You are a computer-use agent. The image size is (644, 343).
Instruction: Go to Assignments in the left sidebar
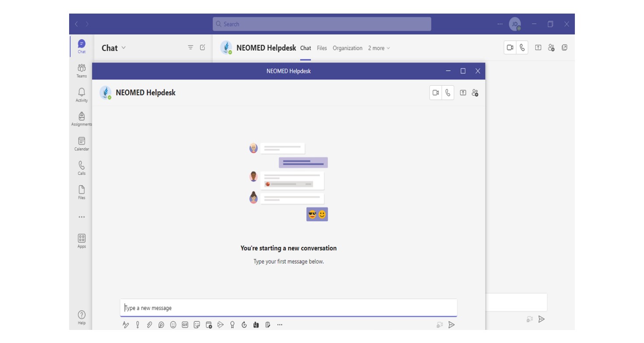coord(81,119)
